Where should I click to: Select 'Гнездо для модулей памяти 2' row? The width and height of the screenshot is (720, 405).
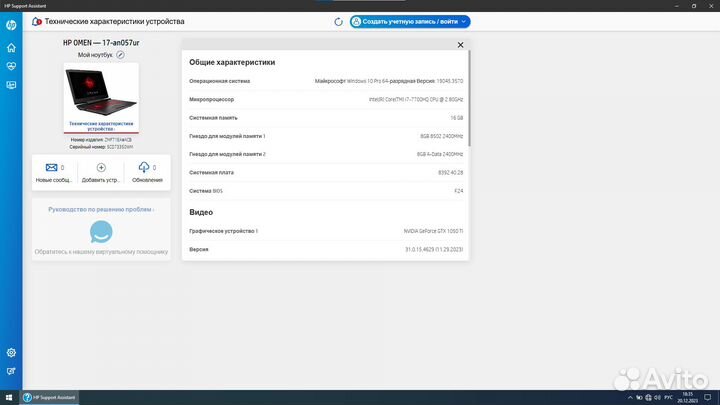[x=326, y=154]
